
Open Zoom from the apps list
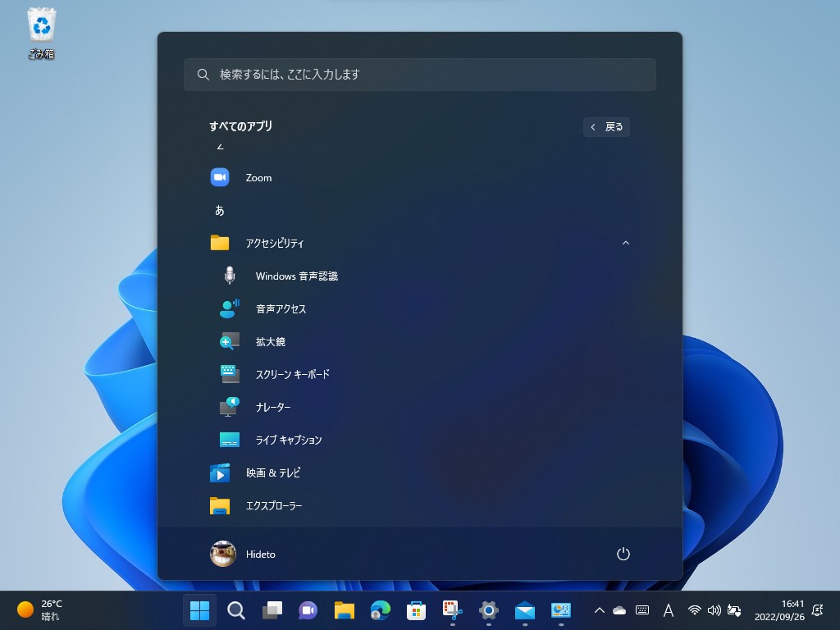click(x=259, y=177)
